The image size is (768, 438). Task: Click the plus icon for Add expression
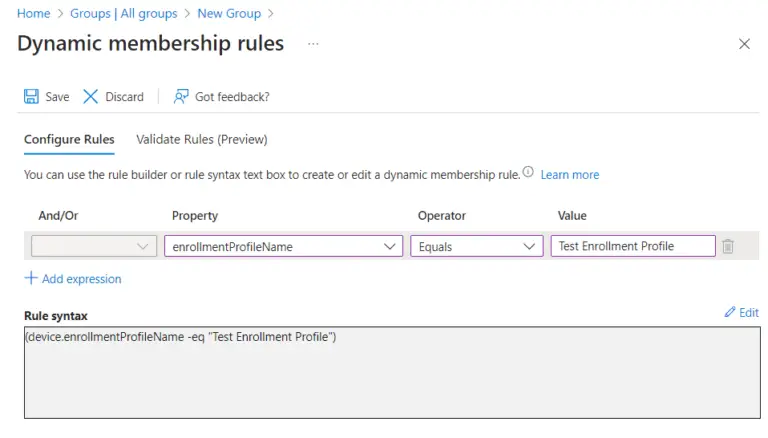pyautogui.click(x=31, y=279)
